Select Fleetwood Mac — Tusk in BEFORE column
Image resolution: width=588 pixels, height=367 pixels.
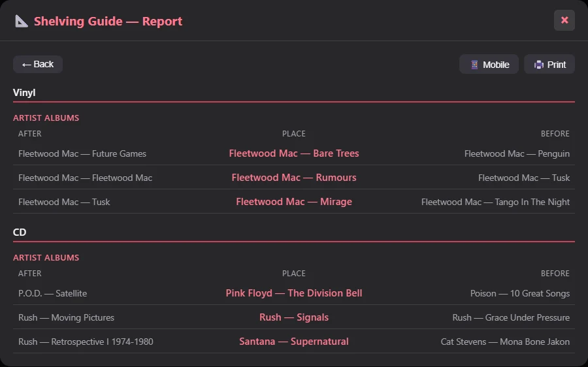pyautogui.click(x=524, y=178)
